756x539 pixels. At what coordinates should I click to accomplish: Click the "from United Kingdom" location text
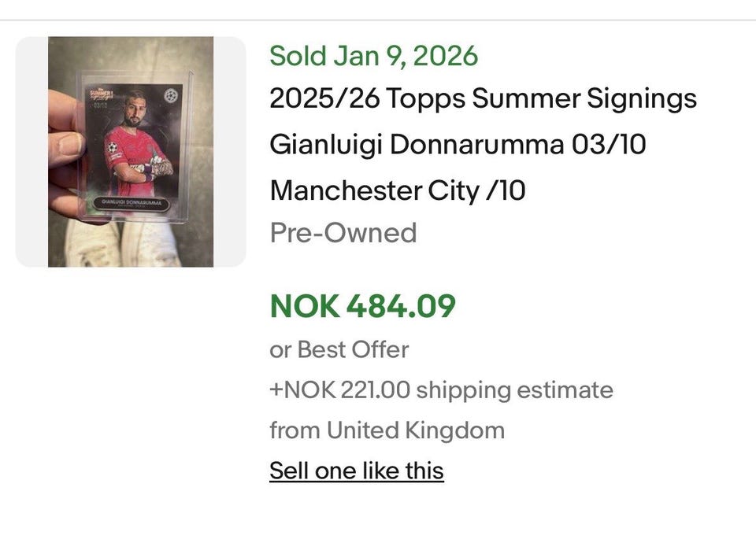[x=387, y=430]
